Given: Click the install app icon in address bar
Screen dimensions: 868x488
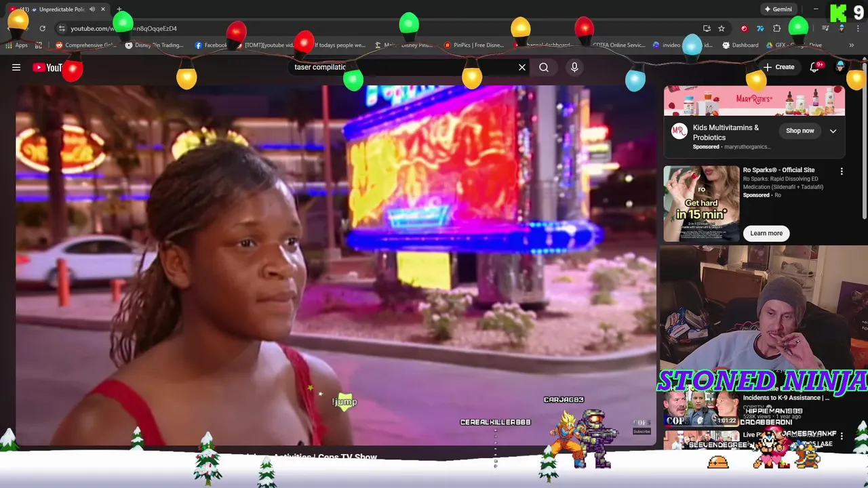Looking at the screenshot, I should coord(707,28).
